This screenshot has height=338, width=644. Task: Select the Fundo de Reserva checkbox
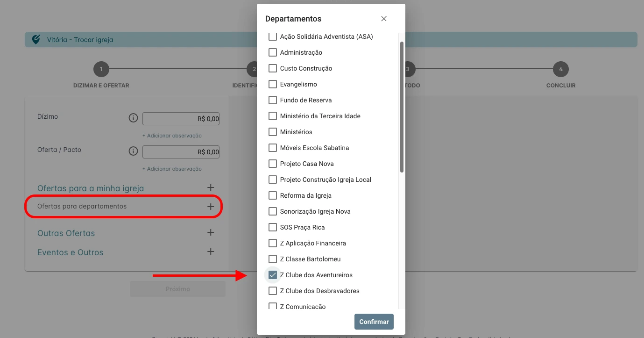pos(273,100)
